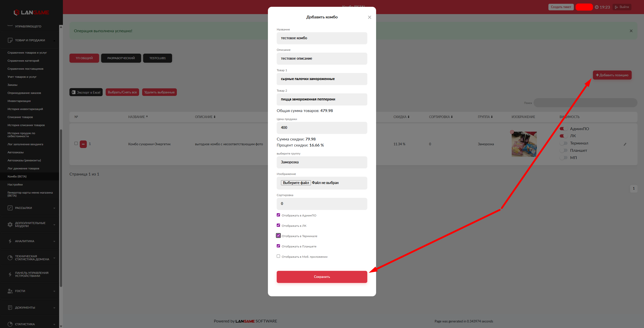This screenshot has height=328, width=644.
Task: Click the Гости people icon in sidebar
Action: pyautogui.click(x=10, y=291)
